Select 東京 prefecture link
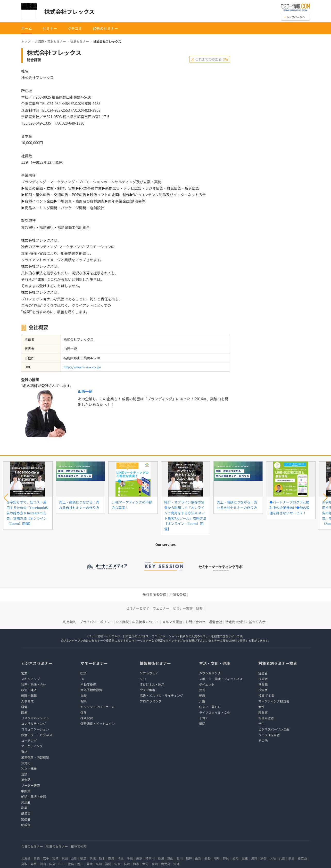 [139, 858]
